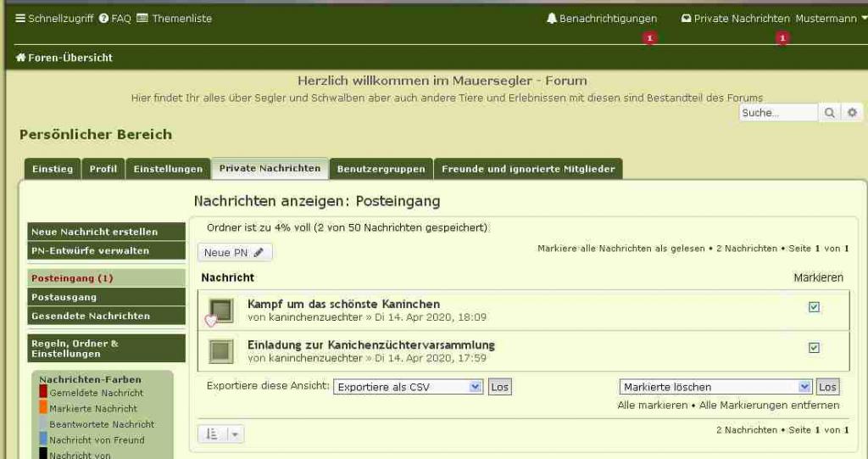Image resolution: width=868 pixels, height=459 pixels.
Task: Open the Markierte löschen dropdown
Action: pyautogui.click(x=715, y=387)
